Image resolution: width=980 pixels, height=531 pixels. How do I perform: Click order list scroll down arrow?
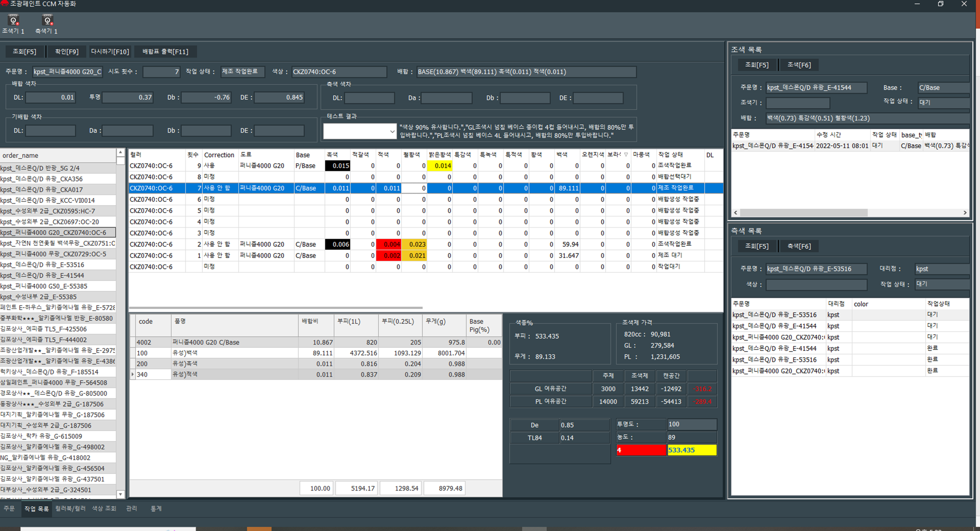click(120, 494)
